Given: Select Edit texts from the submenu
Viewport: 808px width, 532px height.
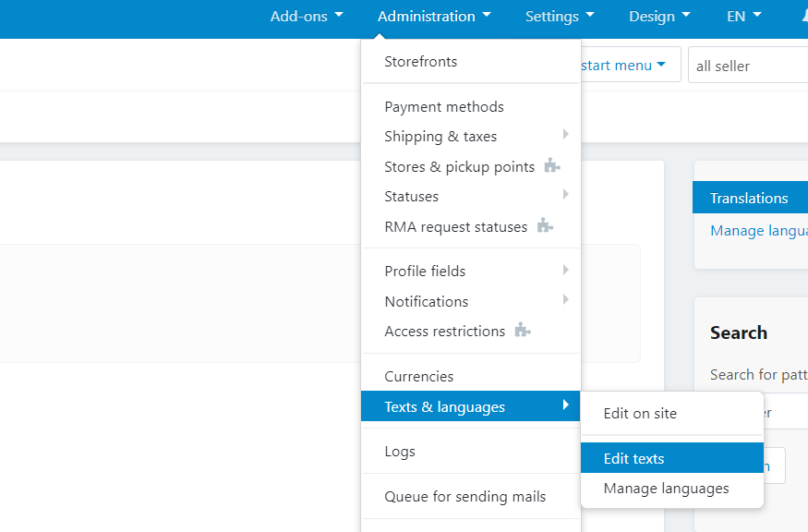Looking at the screenshot, I should [x=634, y=458].
